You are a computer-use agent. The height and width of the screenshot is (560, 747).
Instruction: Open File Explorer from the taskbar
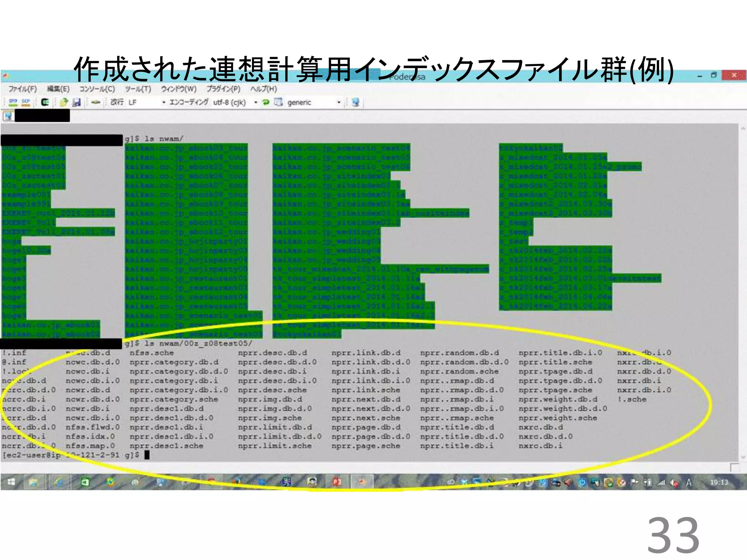point(33,482)
